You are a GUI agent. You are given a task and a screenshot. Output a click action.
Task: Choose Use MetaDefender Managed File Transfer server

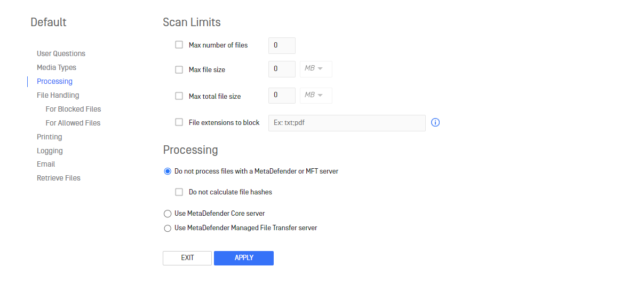pyautogui.click(x=168, y=228)
